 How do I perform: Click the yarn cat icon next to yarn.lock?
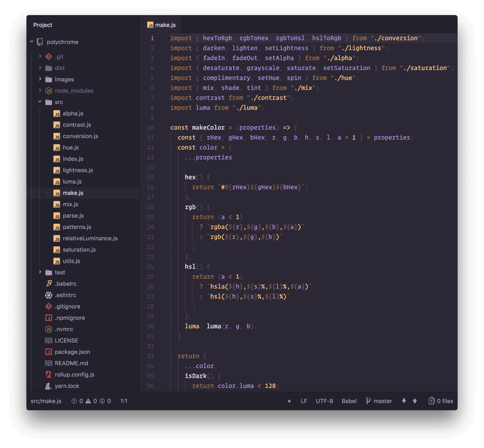(49, 386)
